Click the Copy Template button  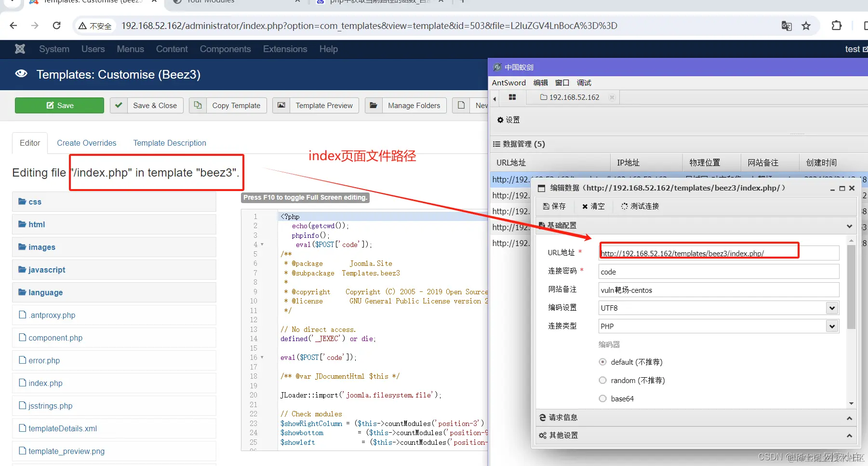[227, 105]
